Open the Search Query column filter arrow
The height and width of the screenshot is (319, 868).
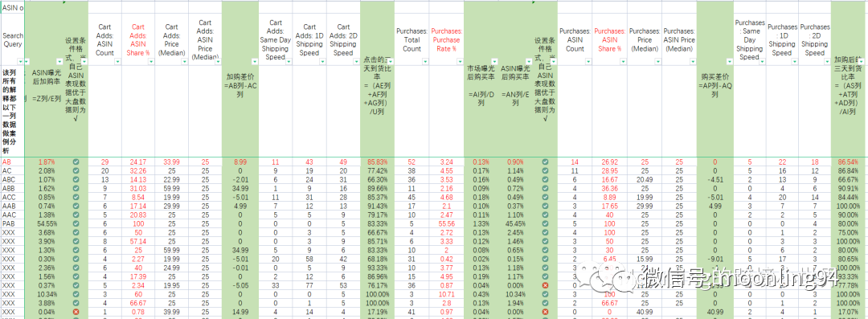(21, 62)
